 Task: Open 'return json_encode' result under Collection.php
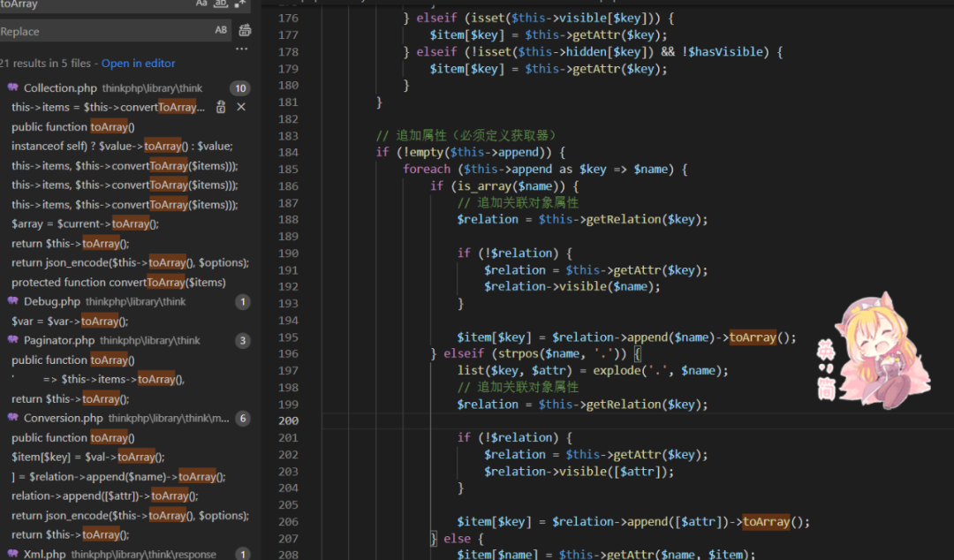130,263
